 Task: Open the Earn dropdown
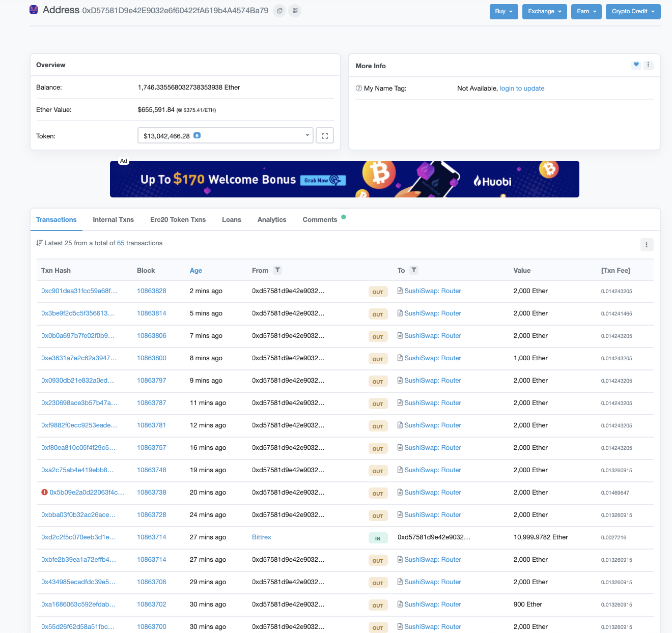point(586,12)
